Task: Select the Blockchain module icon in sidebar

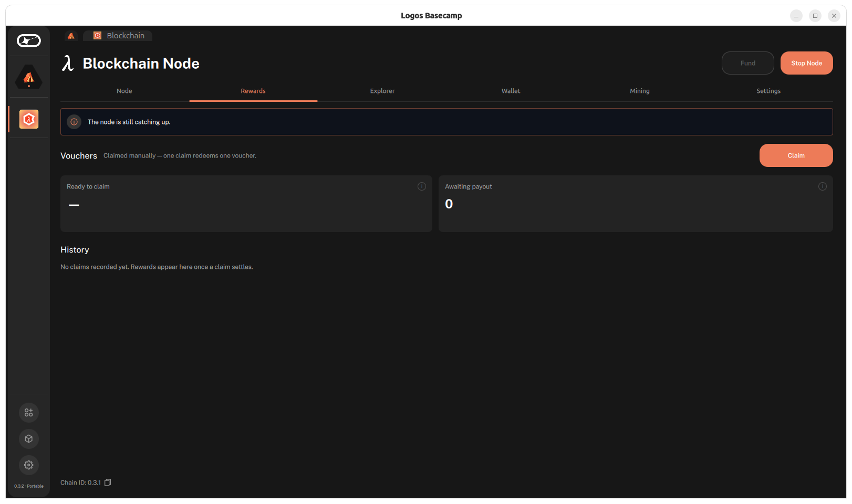Action: point(29,119)
